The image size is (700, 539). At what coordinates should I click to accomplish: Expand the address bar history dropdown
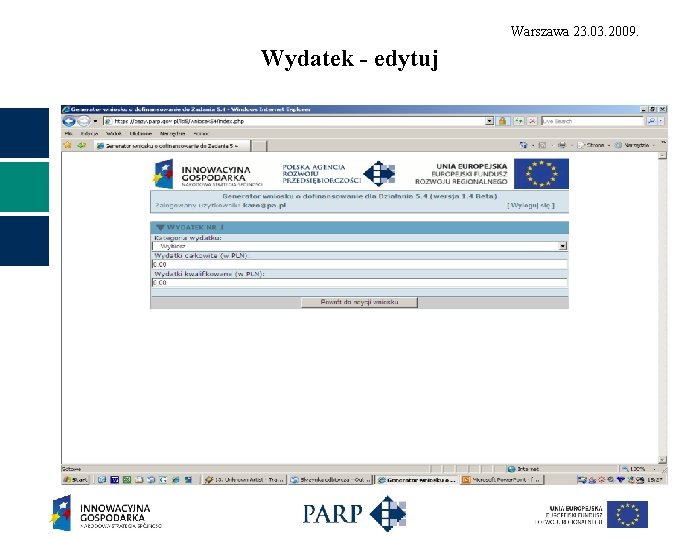(489, 121)
